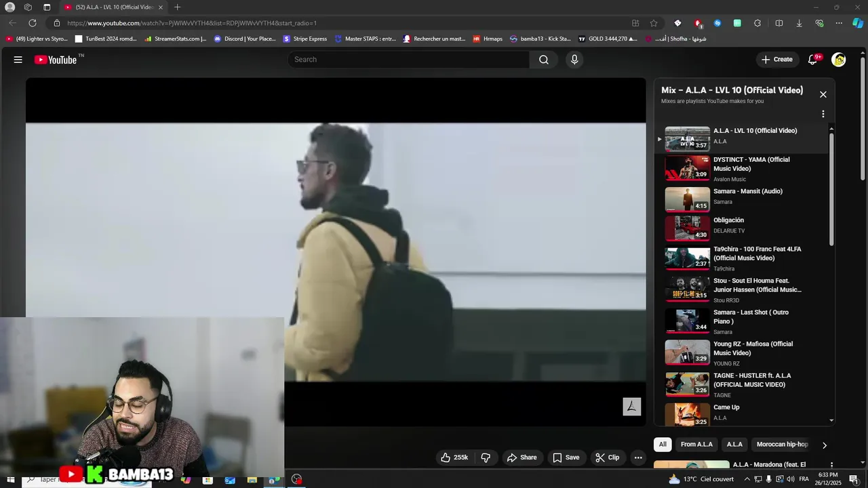The image size is (868, 488).
Task: Select the A.L.A filter chip
Action: 734,445
